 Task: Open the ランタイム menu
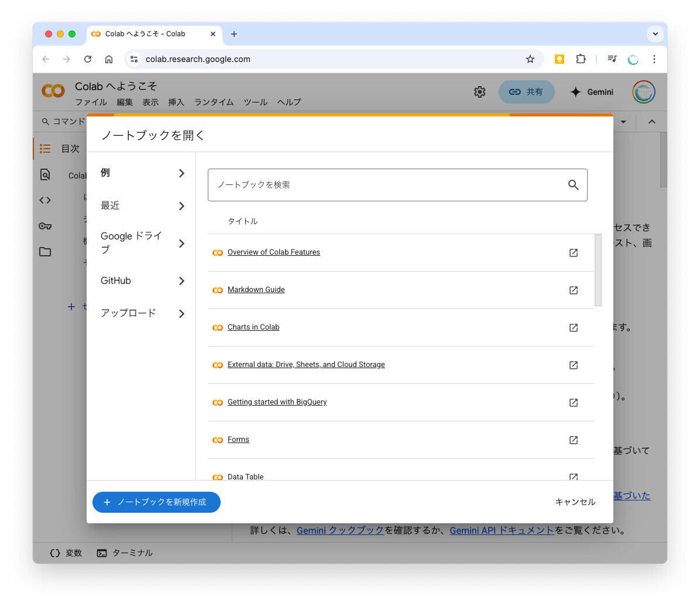click(x=214, y=102)
